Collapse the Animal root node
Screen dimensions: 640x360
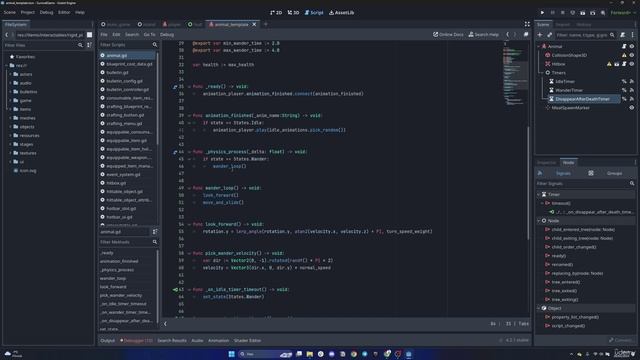pos(539,47)
